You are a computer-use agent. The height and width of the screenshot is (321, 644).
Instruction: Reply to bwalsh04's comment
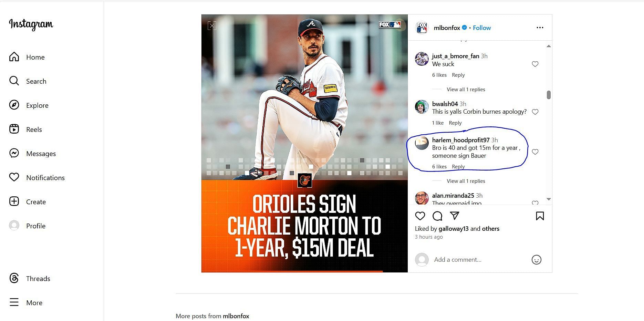(x=455, y=123)
